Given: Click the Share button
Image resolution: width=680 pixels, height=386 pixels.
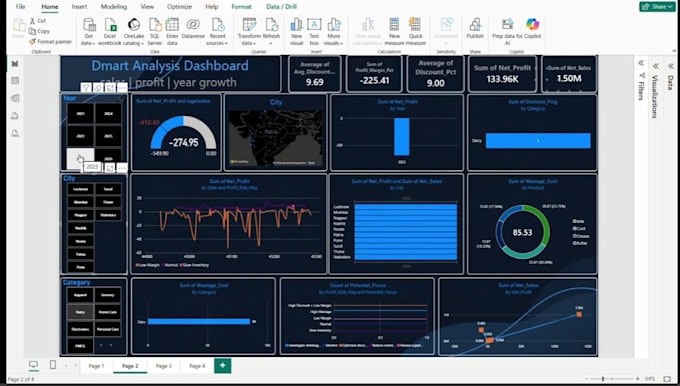Looking at the screenshot, I should point(657,7).
